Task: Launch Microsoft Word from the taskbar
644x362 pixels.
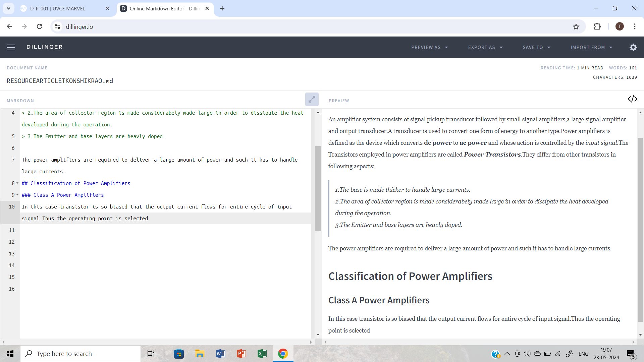Action: (x=220, y=354)
